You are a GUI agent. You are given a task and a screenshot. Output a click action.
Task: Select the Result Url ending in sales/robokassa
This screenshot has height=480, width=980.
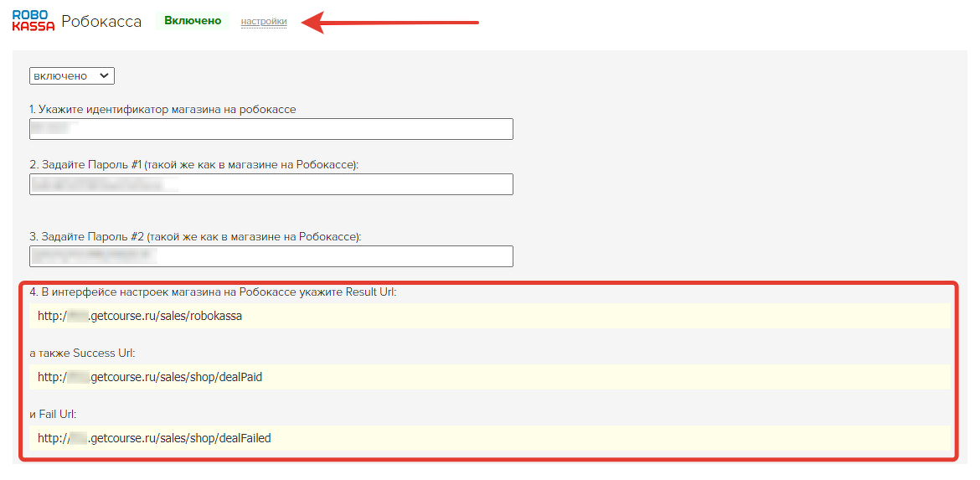(490, 317)
